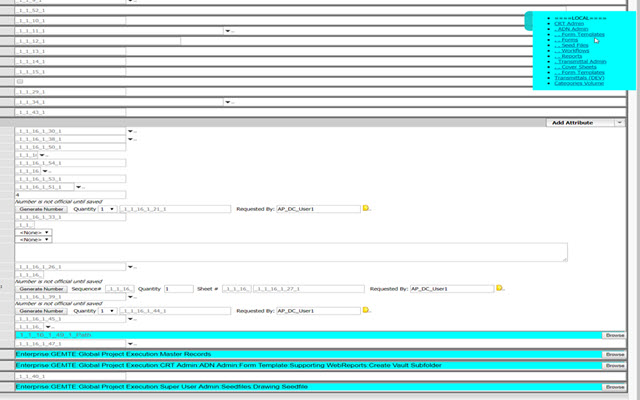Open dropdown arrow next to _1_1_11_1
This screenshot has height=400, width=640.
tap(227, 31)
